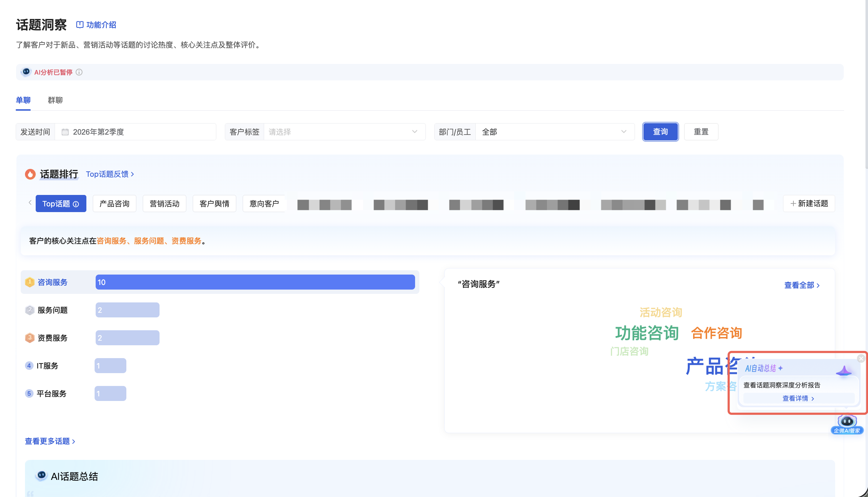Viewport: 868px width, 497px height.
Task: Switch to the 群聊 tab
Action: click(55, 100)
